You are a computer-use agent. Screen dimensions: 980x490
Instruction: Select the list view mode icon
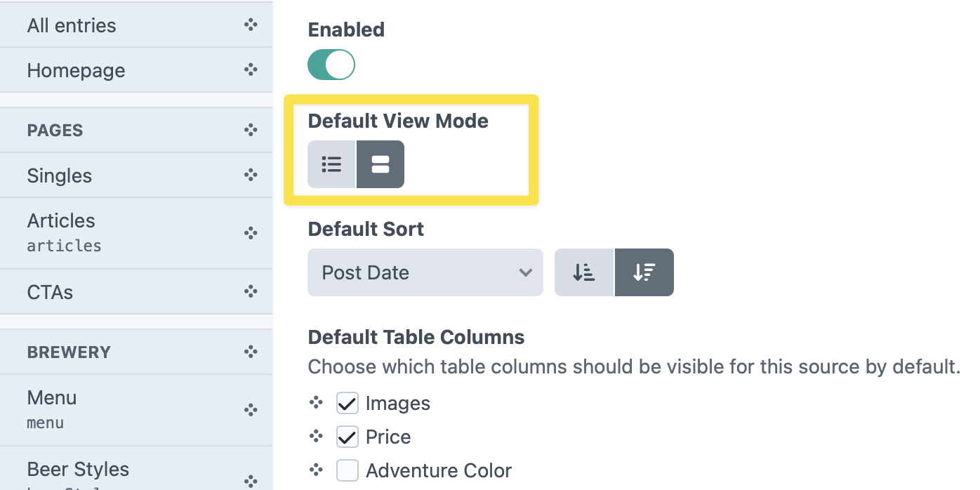click(331, 164)
